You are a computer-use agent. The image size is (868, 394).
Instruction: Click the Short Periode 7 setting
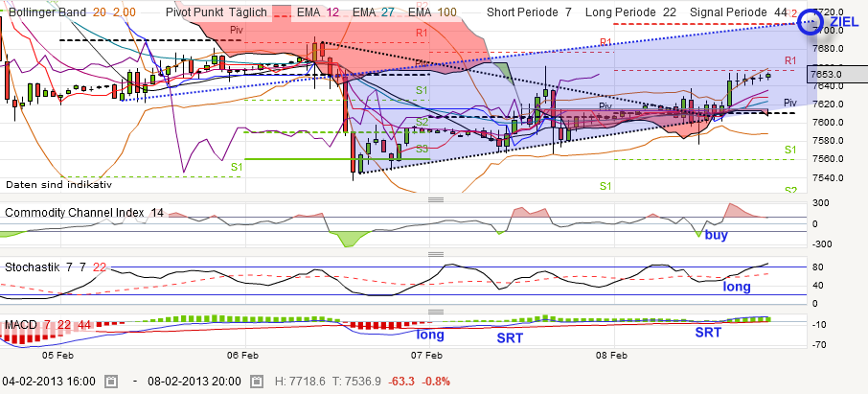[529, 12]
